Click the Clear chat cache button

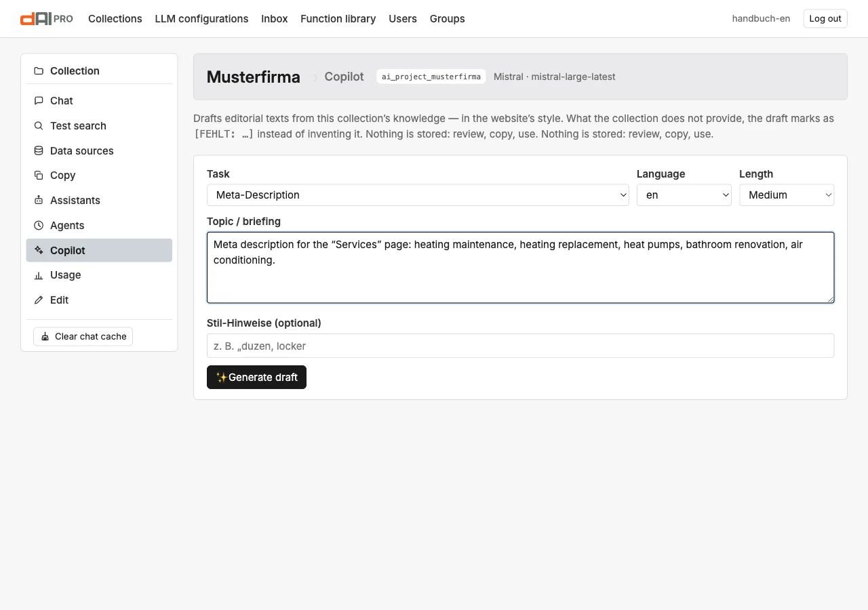tap(83, 337)
